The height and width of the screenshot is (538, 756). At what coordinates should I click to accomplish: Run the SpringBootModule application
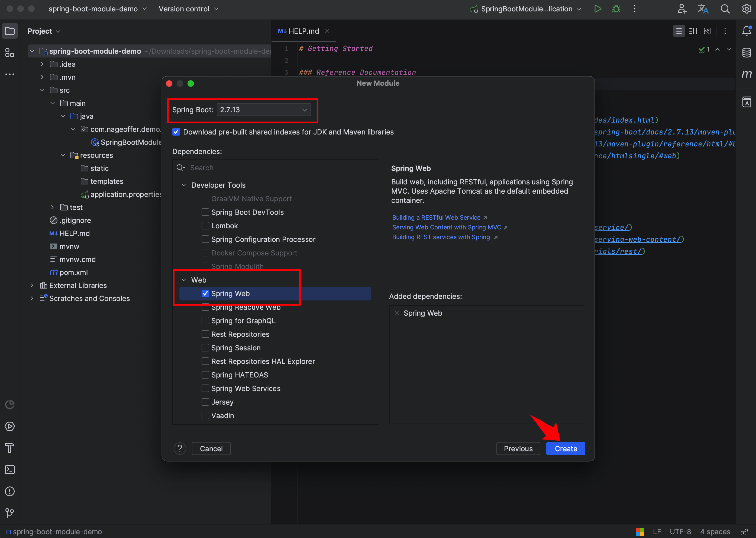coord(597,9)
